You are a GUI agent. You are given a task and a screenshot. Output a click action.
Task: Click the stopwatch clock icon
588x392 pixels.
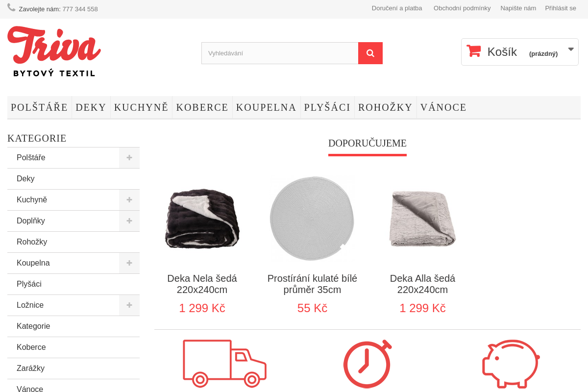point(367,364)
